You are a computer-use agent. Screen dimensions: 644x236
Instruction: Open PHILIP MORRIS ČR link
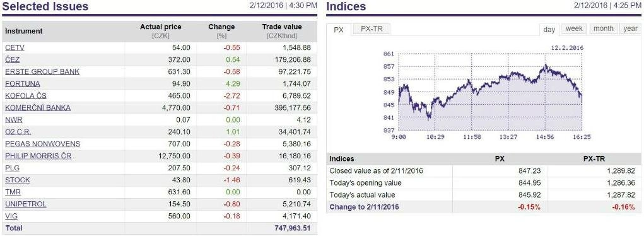click(38, 156)
